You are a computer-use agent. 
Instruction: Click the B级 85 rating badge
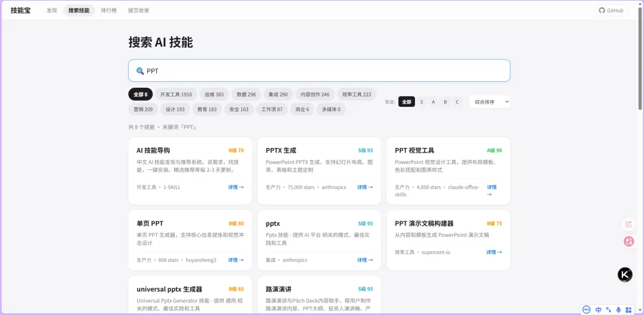(x=236, y=289)
